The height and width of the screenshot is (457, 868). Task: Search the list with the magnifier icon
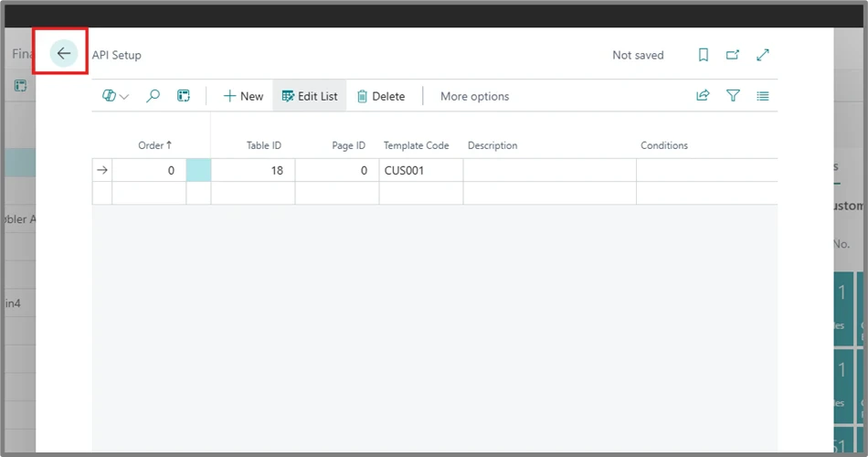click(153, 96)
